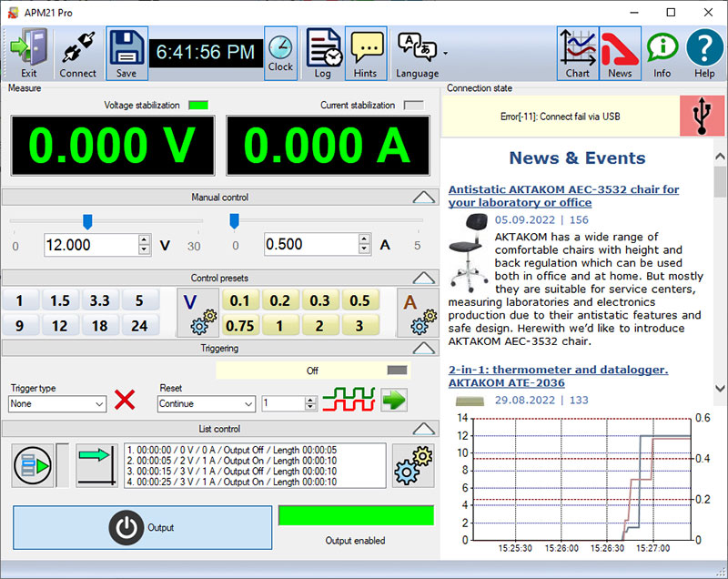Save data with the floppy disk icon
728x579 pixels.
[x=127, y=53]
